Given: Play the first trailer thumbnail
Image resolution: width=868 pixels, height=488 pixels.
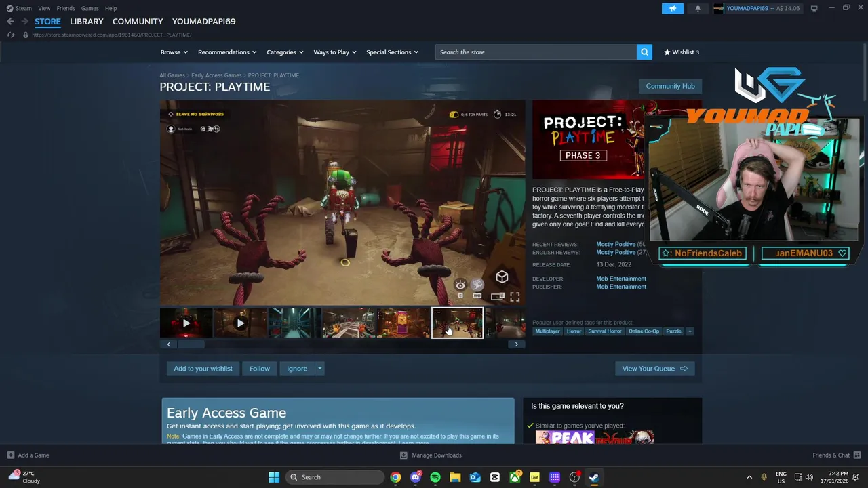Looking at the screenshot, I should click(x=186, y=323).
